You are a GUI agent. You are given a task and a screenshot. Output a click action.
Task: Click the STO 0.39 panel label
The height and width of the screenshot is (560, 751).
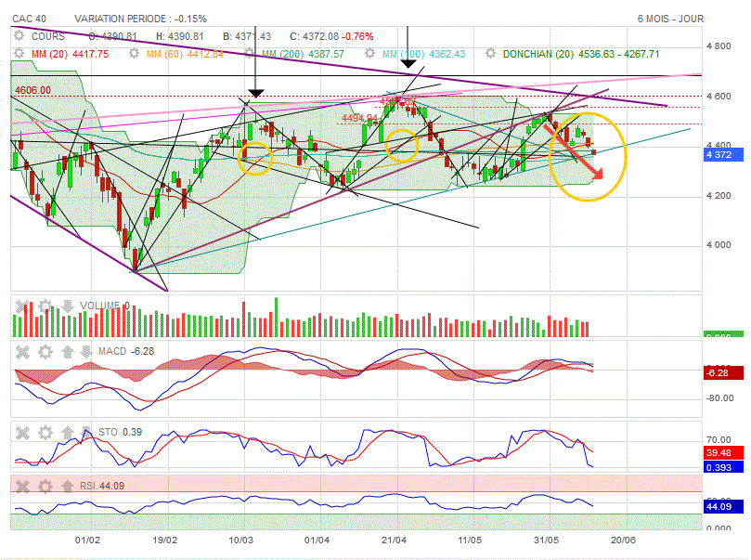121,432
